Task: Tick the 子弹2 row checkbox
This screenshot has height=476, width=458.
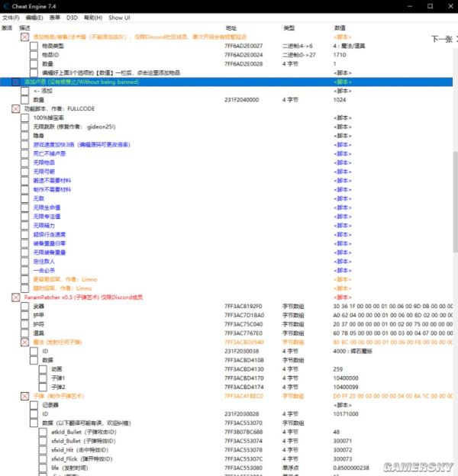Action: click(x=43, y=387)
